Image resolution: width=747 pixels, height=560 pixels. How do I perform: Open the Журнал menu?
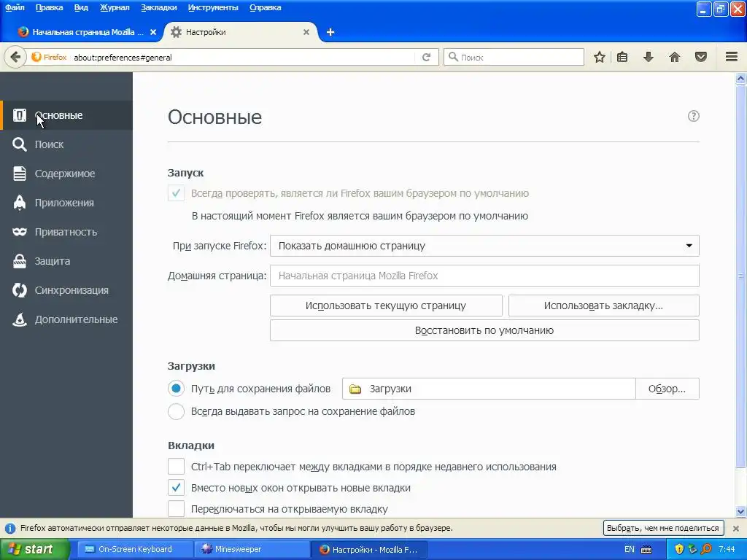point(115,7)
